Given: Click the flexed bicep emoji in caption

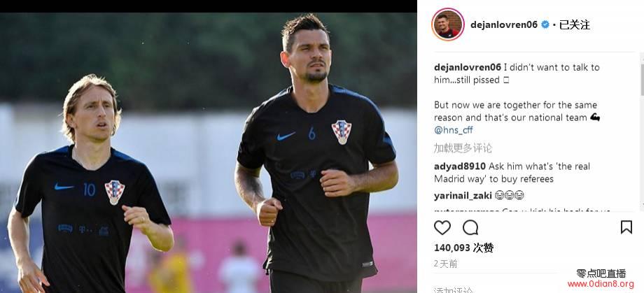Looking at the screenshot, I should click(x=595, y=117).
